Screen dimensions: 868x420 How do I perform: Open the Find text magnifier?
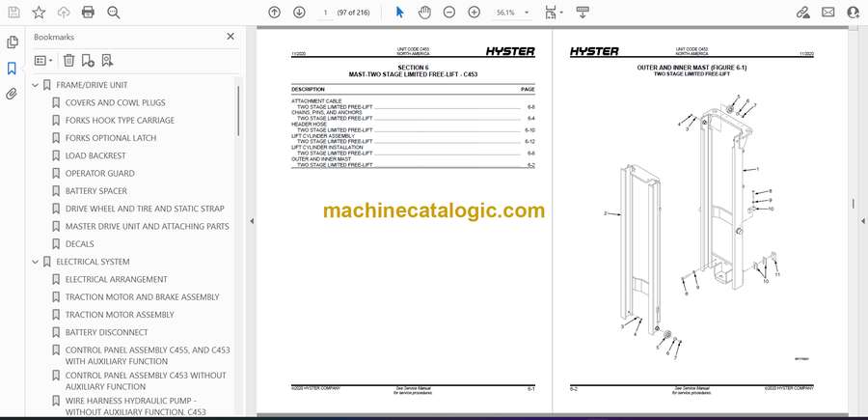(114, 13)
